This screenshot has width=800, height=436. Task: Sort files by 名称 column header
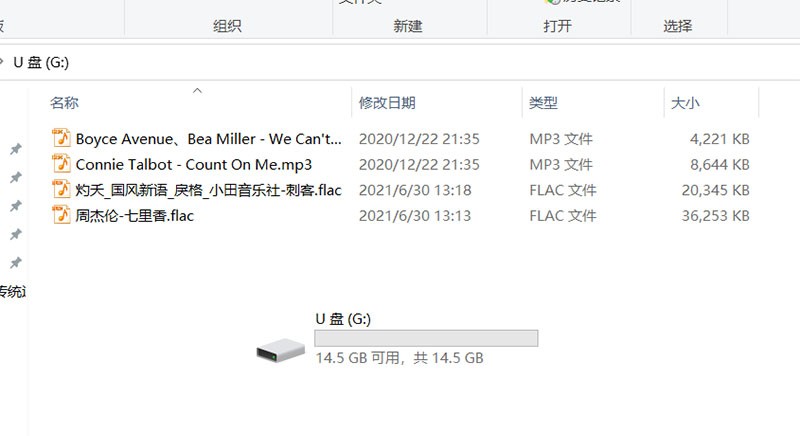[64, 102]
